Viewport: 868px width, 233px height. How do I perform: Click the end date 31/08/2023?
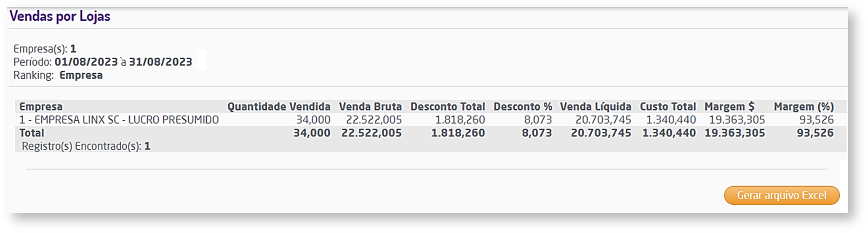[x=160, y=62]
